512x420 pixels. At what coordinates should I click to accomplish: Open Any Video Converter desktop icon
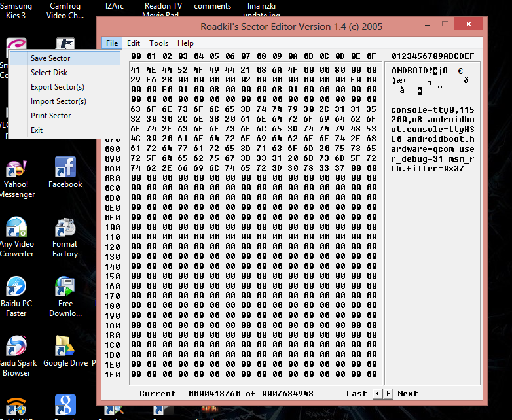point(16,237)
